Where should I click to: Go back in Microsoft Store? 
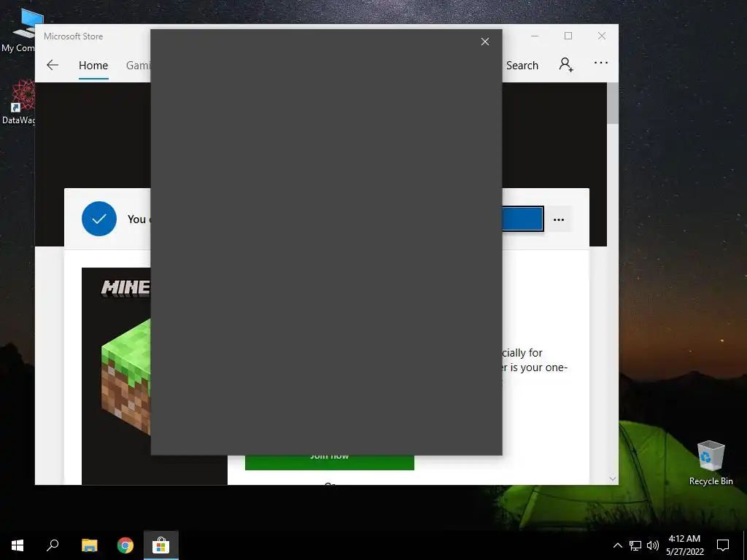pyautogui.click(x=53, y=65)
